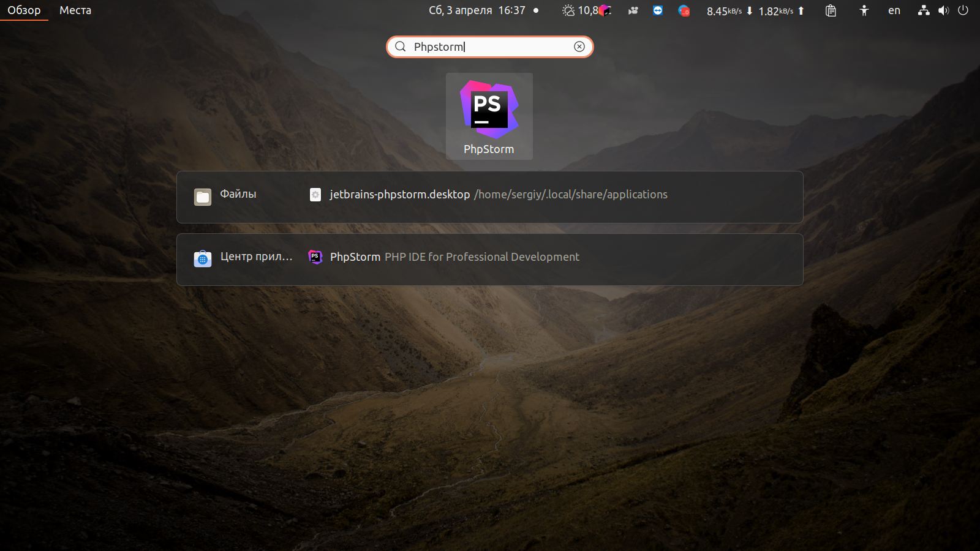The height and width of the screenshot is (551, 980).
Task: Clear the search field with X button
Action: (x=579, y=47)
